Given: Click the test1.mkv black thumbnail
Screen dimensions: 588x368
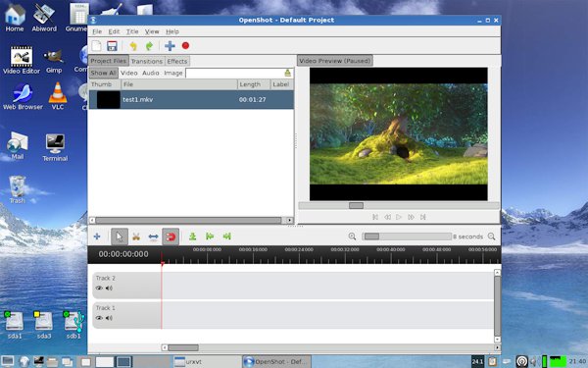Looking at the screenshot, I should click(x=109, y=99).
